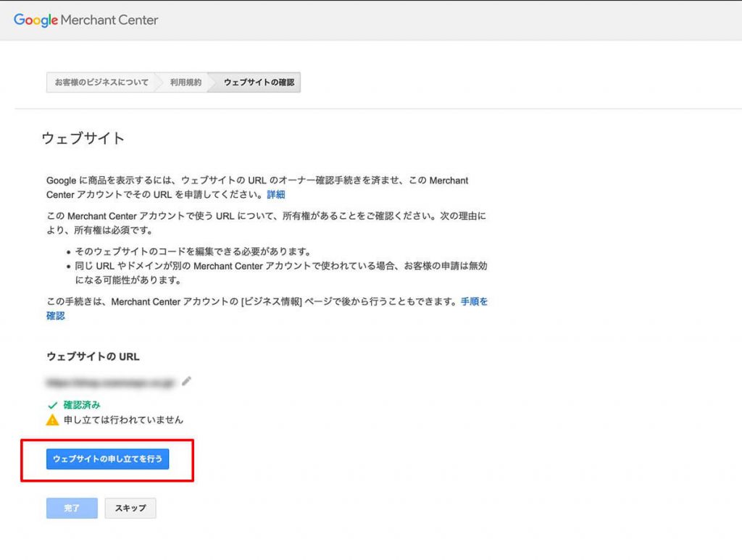The width and height of the screenshot is (742, 560).
Task: Open the 詳細 link
Action: (276, 194)
